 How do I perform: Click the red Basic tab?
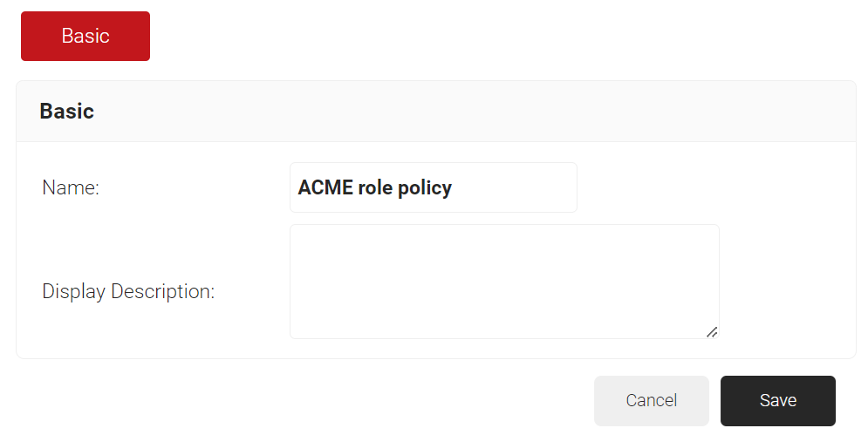tap(85, 36)
